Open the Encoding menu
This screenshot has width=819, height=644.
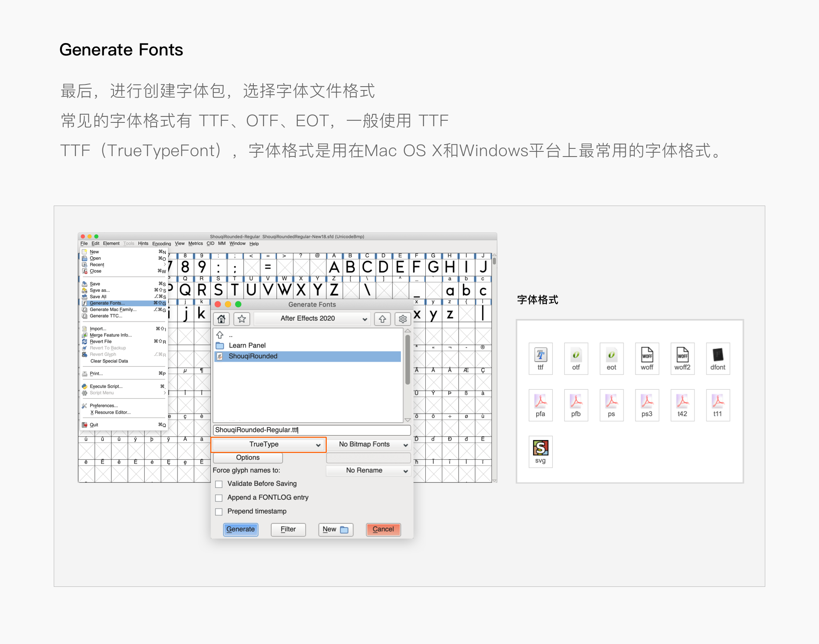point(161,244)
